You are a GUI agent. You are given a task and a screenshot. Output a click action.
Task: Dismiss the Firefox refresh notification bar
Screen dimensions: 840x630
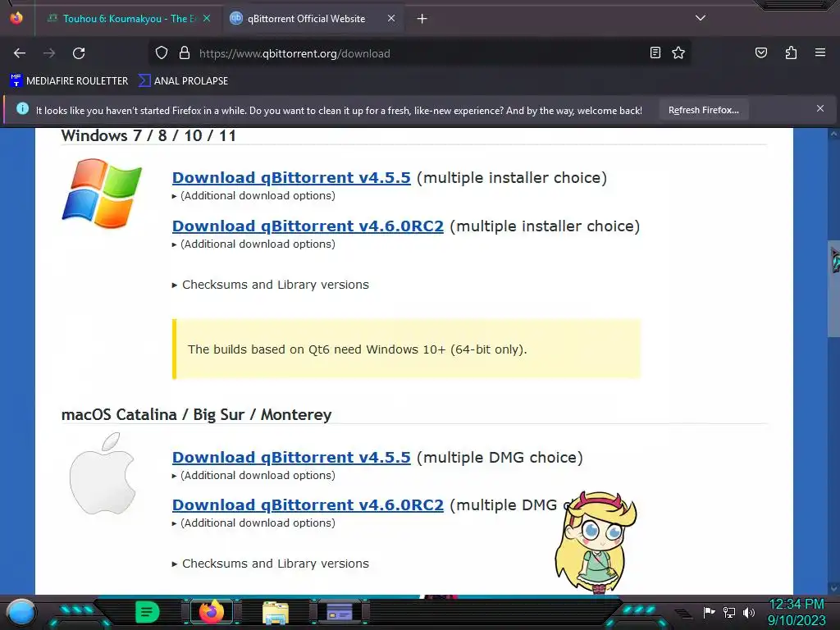pos(820,109)
